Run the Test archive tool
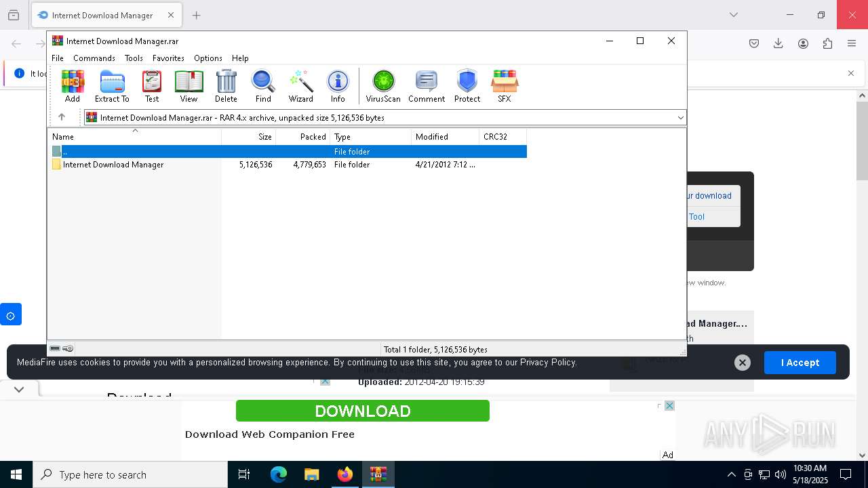Screen dimensions: 868x488 click(152, 86)
